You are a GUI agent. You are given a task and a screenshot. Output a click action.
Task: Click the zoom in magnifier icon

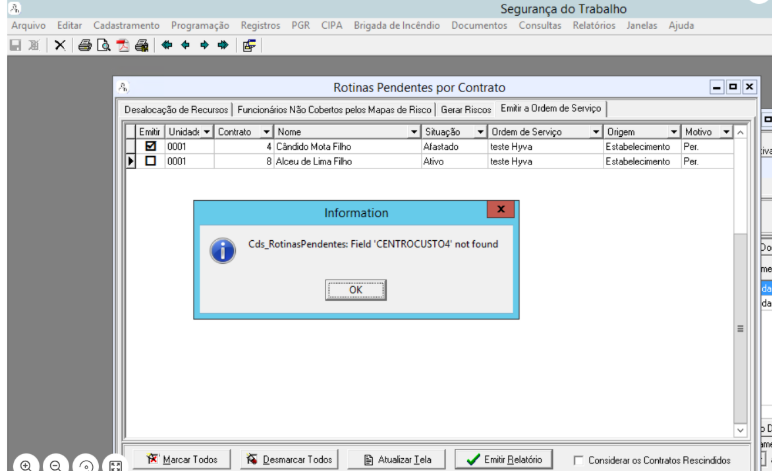(x=25, y=465)
